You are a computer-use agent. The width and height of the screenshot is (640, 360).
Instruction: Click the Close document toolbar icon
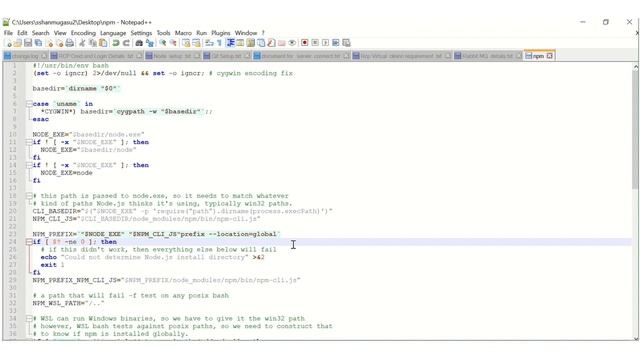point(49,43)
